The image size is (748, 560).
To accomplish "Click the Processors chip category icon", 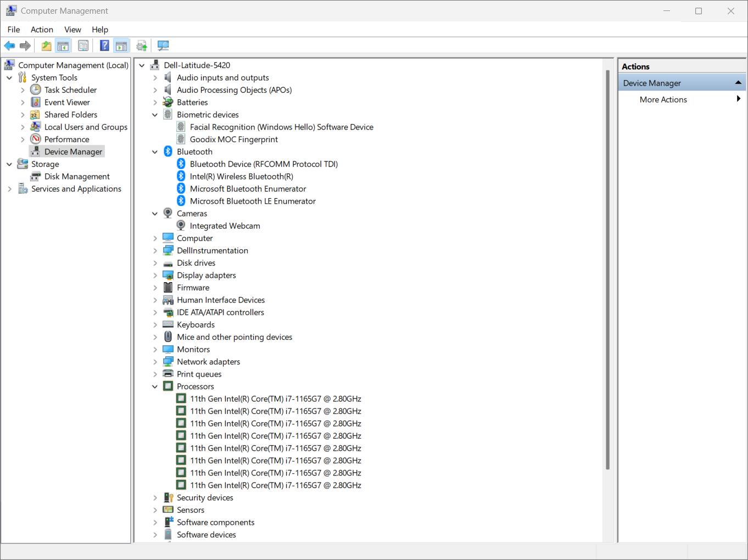I will click(x=168, y=386).
